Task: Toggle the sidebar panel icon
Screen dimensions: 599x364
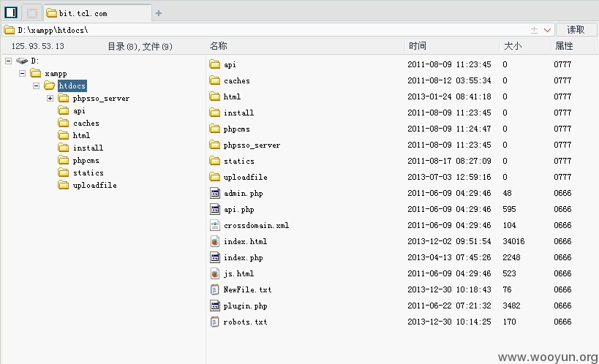Action: [11, 12]
